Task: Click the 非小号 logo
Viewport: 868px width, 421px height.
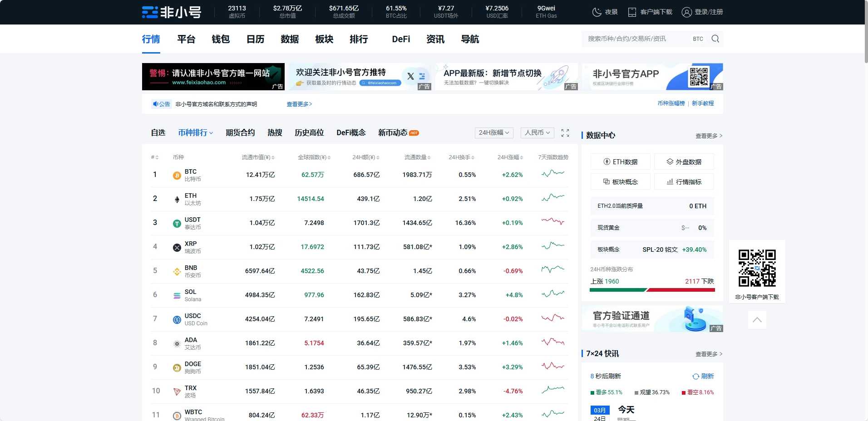Action: 172,12
